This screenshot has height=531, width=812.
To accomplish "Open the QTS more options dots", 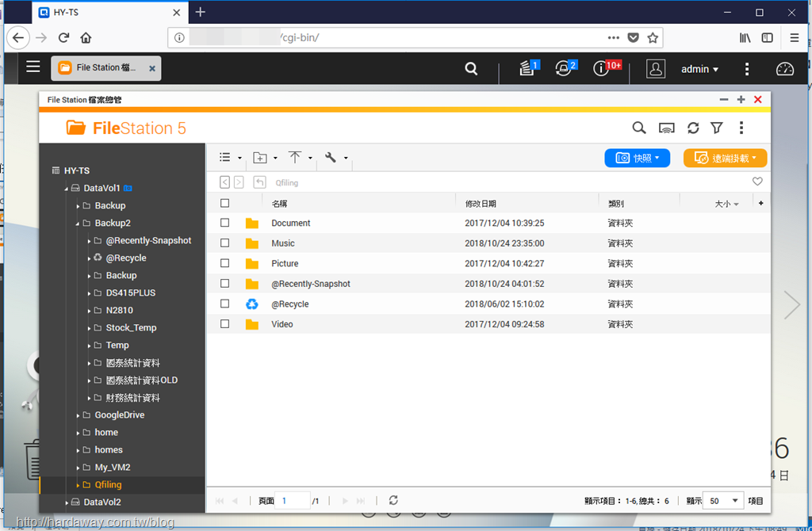I will click(747, 69).
